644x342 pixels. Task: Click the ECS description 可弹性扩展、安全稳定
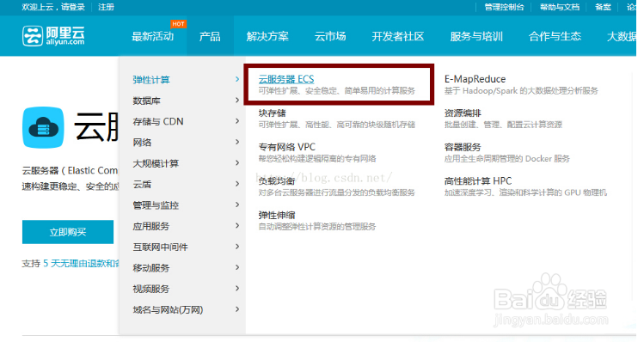coord(336,91)
